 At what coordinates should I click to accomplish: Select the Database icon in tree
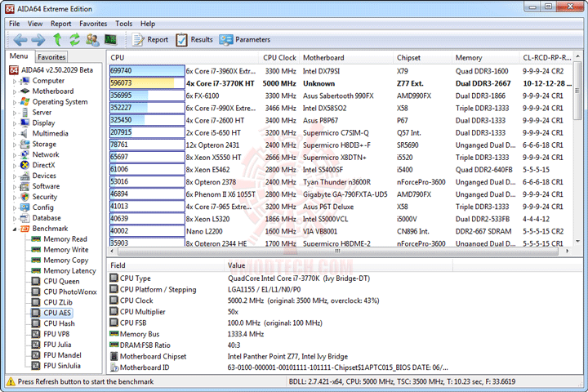pos(24,218)
